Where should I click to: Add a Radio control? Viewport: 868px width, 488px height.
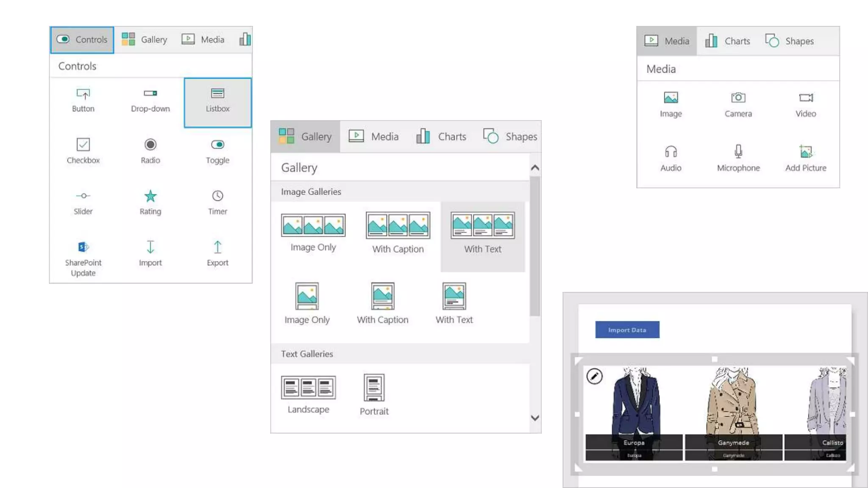tap(150, 151)
